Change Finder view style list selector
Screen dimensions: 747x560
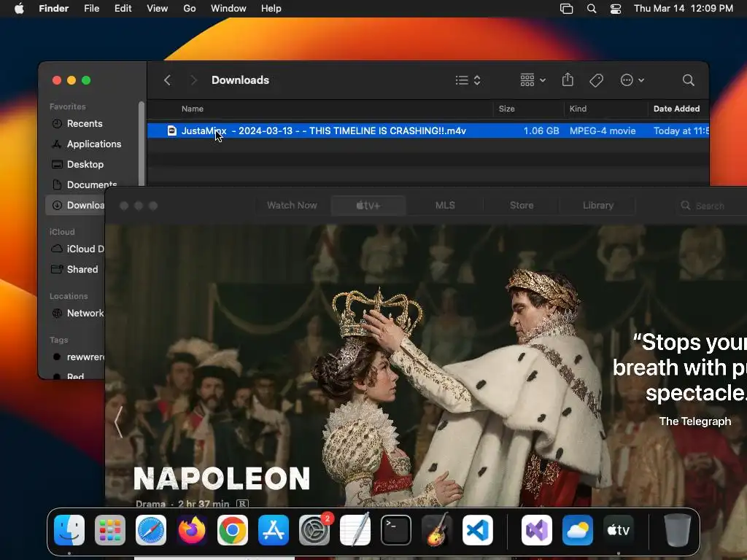click(x=468, y=80)
